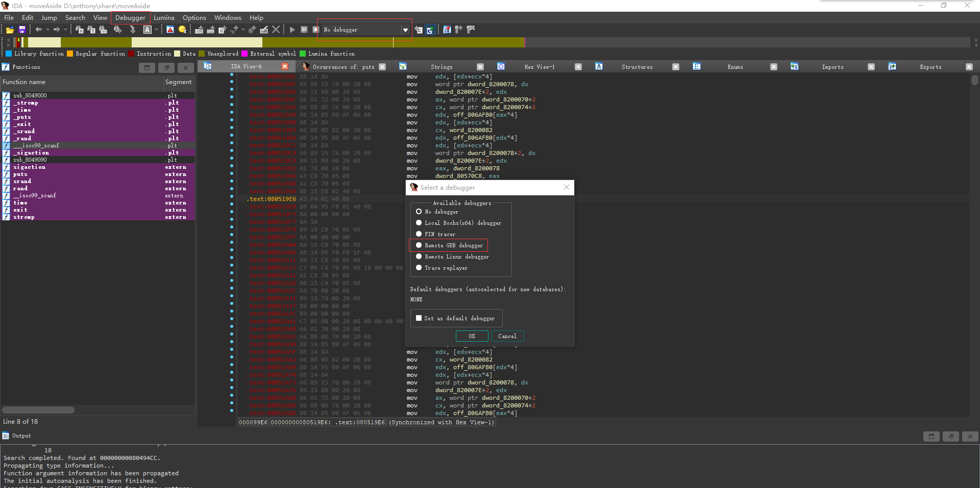980x488 pixels.
Task: Click the 'External symbol' magenta color swatch
Action: (x=244, y=54)
